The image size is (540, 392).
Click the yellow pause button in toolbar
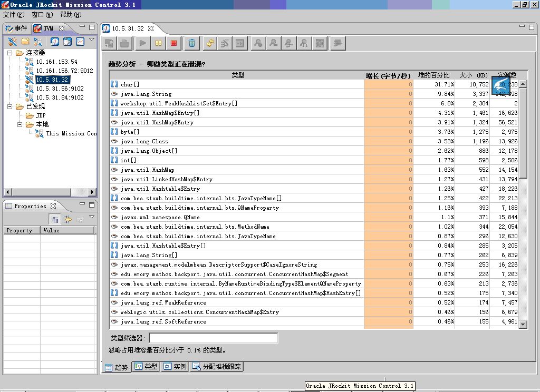(x=158, y=43)
